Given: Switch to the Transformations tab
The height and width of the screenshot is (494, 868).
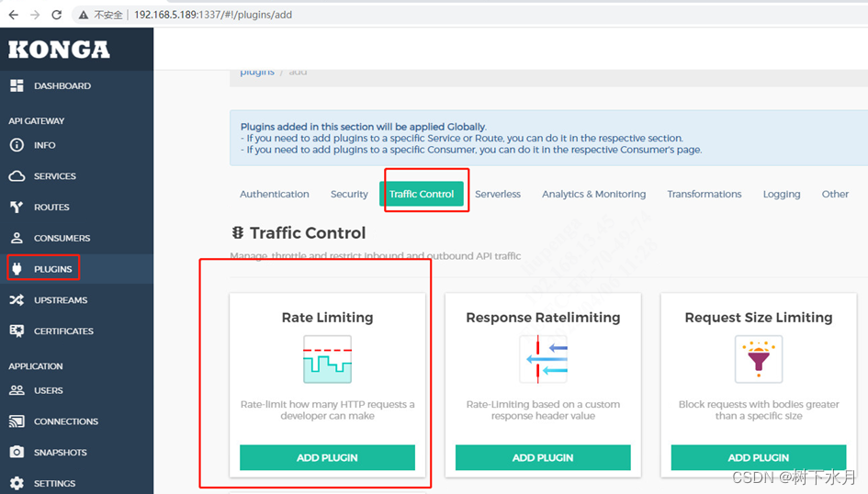Looking at the screenshot, I should click(x=705, y=194).
